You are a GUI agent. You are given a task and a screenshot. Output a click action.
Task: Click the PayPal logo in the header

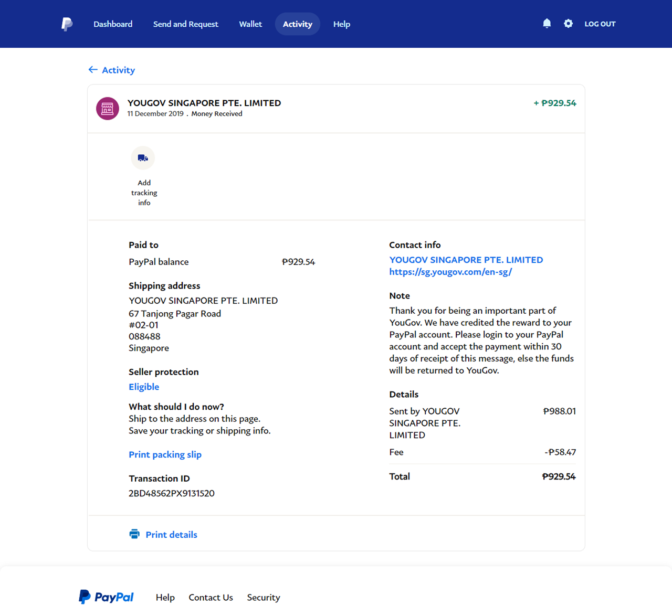coord(67,24)
